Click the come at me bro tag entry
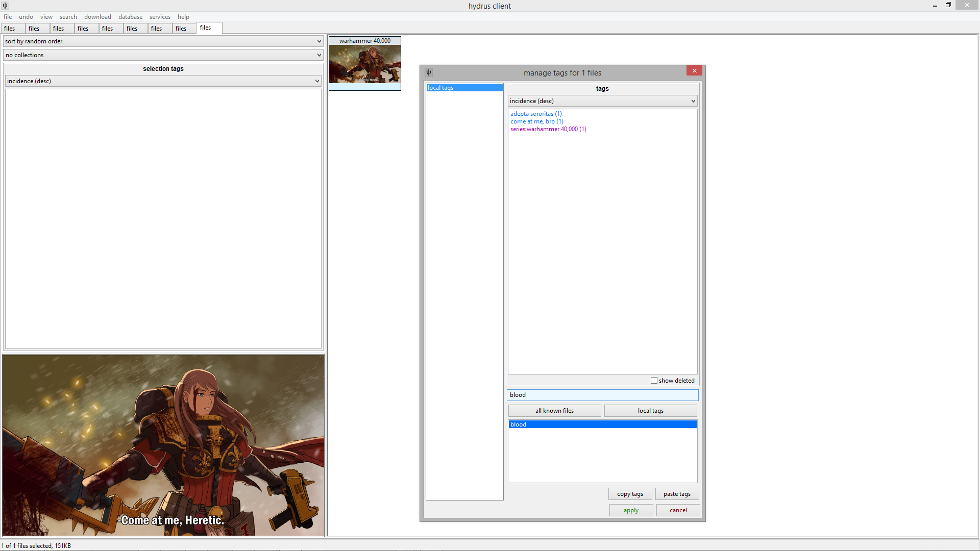Viewport: 980px width, 551px height. point(536,121)
